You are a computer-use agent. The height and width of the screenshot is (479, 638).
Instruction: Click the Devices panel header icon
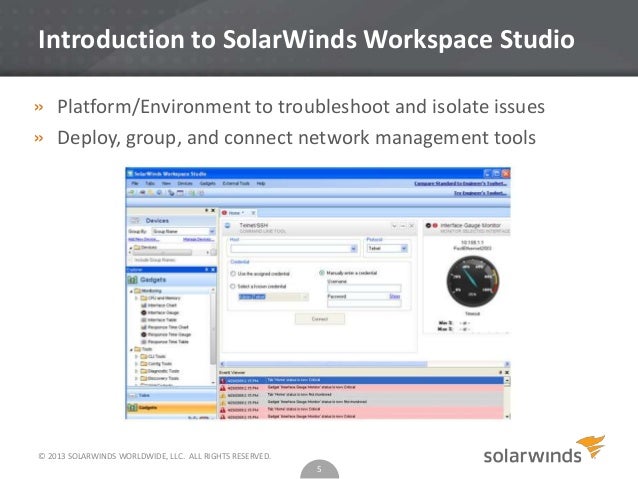pos(135,221)
